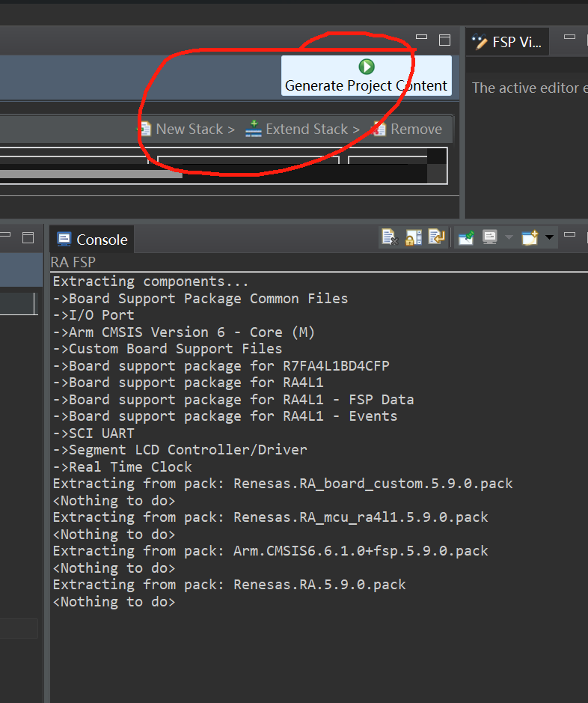Click 'Renesas.RA.5.9.0.pack' console line
The height and width of the screenshot is (703, 588).
point(229,584)
